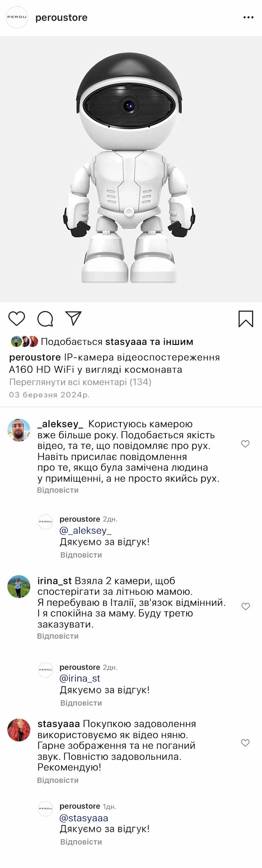Like irina_st's comment
The image size is (262, 868).
coord(245,607)
